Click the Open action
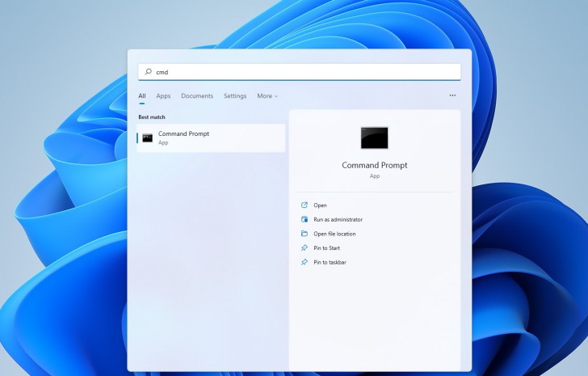 (320, 205)
